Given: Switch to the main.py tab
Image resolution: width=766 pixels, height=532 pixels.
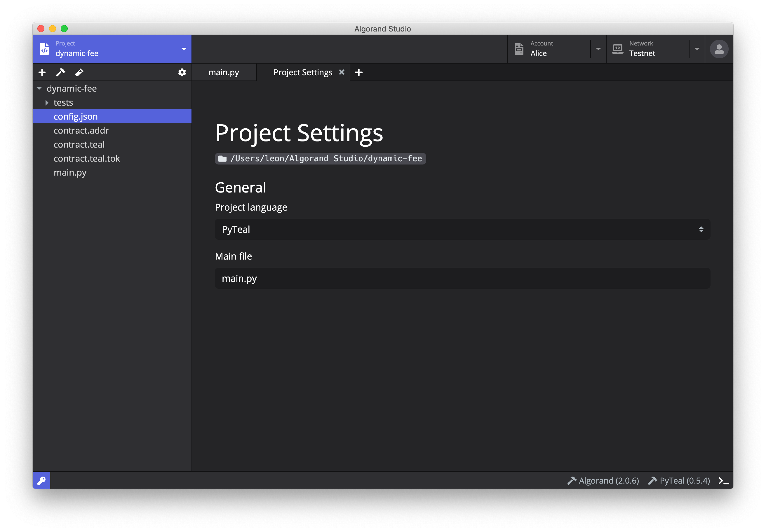Looking at the screenshot, I should pyautogui.click(x=224, y=72).
